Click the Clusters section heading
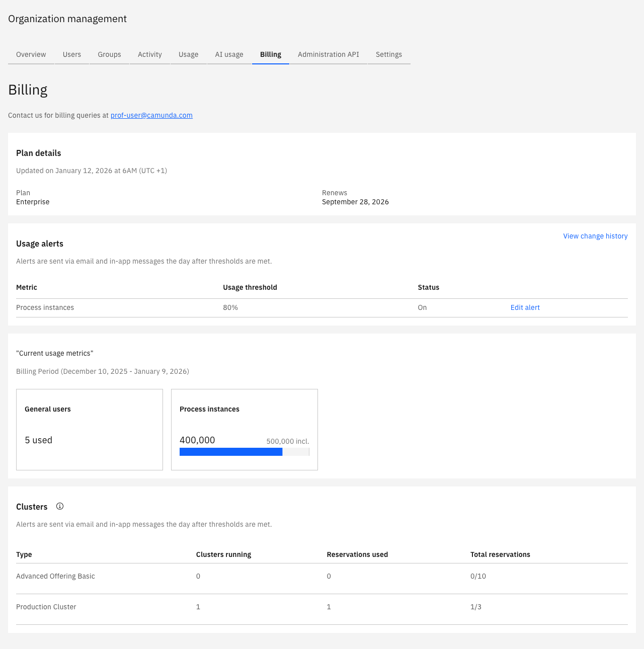 click(32, 507)
